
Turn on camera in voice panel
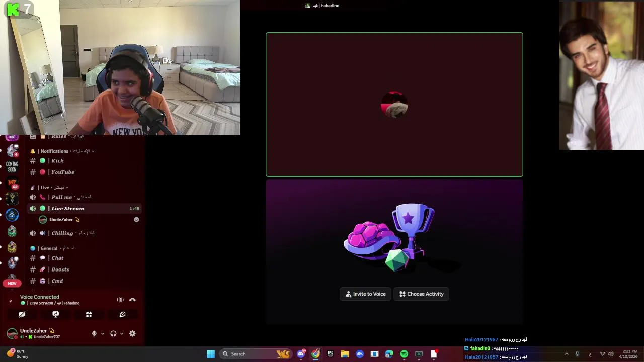22,314
